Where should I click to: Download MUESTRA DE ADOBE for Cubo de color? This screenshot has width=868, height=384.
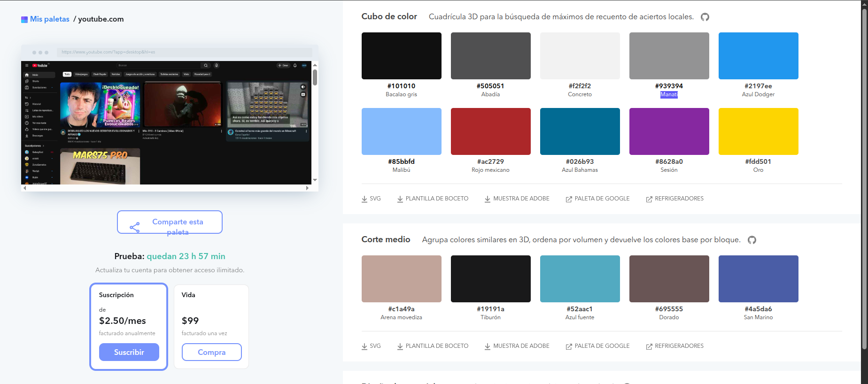click(517, 199)
